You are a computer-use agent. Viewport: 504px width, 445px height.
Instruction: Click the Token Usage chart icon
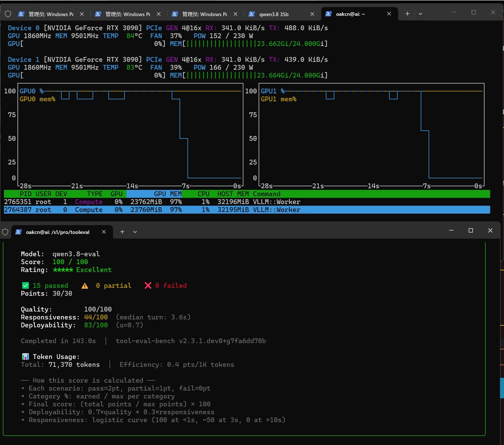click(x=25, y=356)
